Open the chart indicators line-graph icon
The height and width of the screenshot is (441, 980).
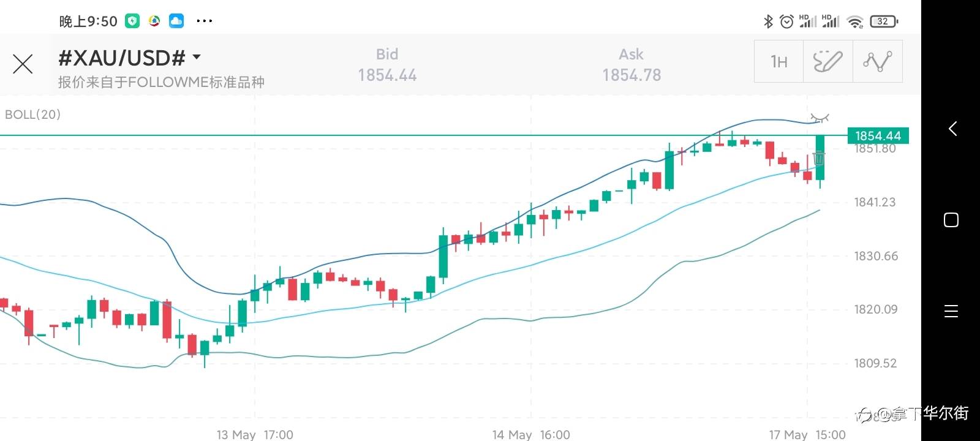(877, 61)
